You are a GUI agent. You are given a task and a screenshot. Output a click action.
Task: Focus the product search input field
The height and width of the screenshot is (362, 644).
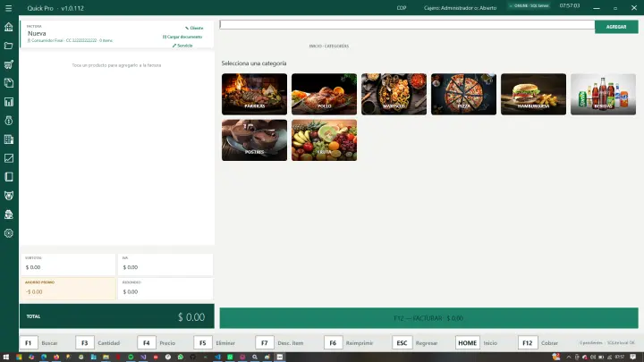[407, 25]
